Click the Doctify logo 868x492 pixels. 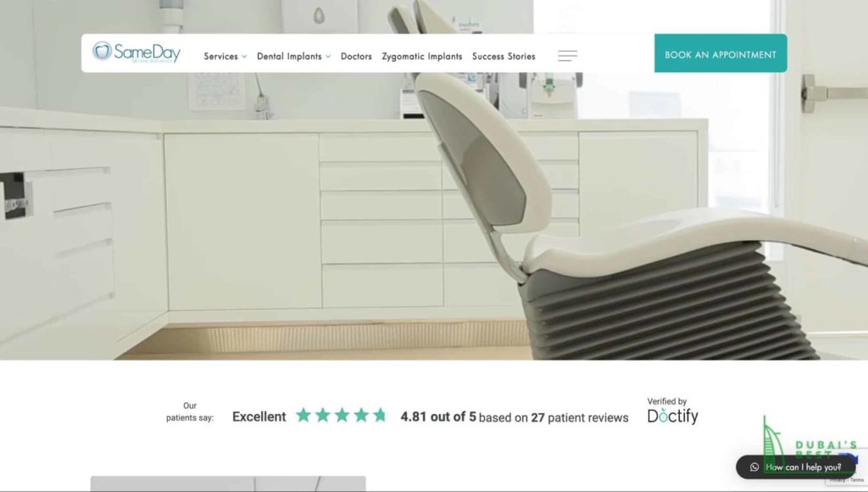(x=672, y=417)
